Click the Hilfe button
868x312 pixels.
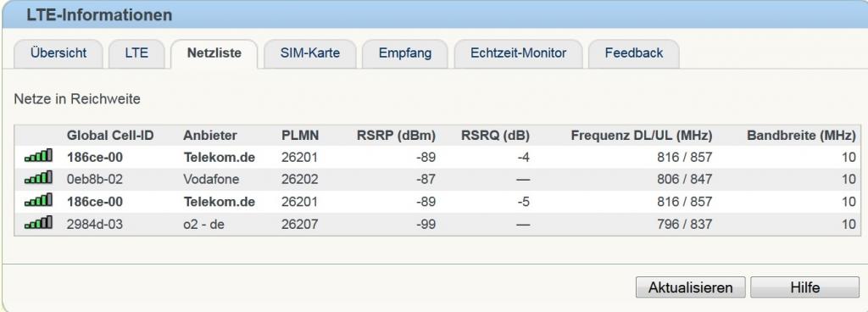805,287
